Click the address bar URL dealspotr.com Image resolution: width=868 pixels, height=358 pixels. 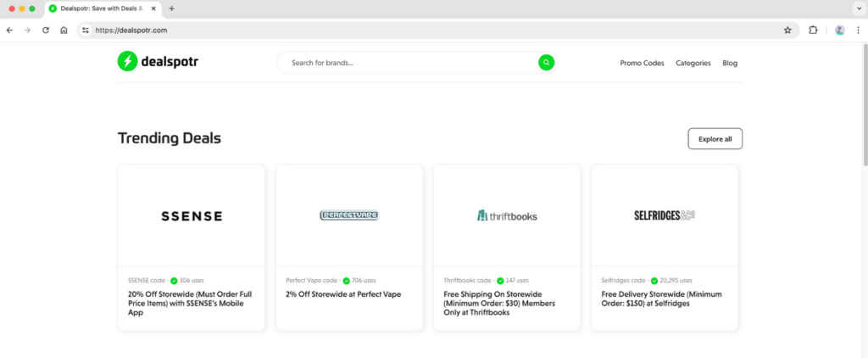131,31
